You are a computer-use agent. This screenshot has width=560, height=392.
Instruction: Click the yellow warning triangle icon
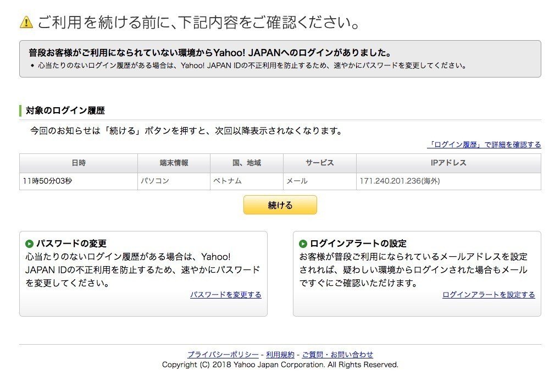pos(25,23)
